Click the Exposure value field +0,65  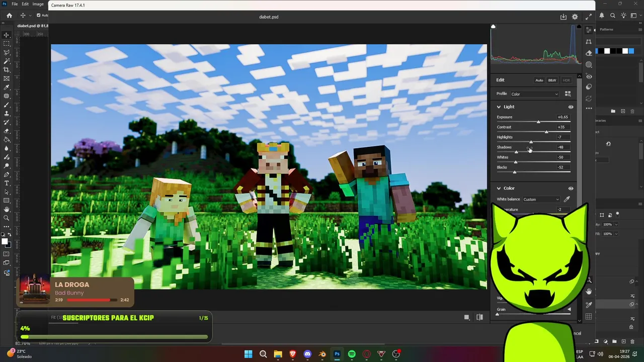(562, 117)
